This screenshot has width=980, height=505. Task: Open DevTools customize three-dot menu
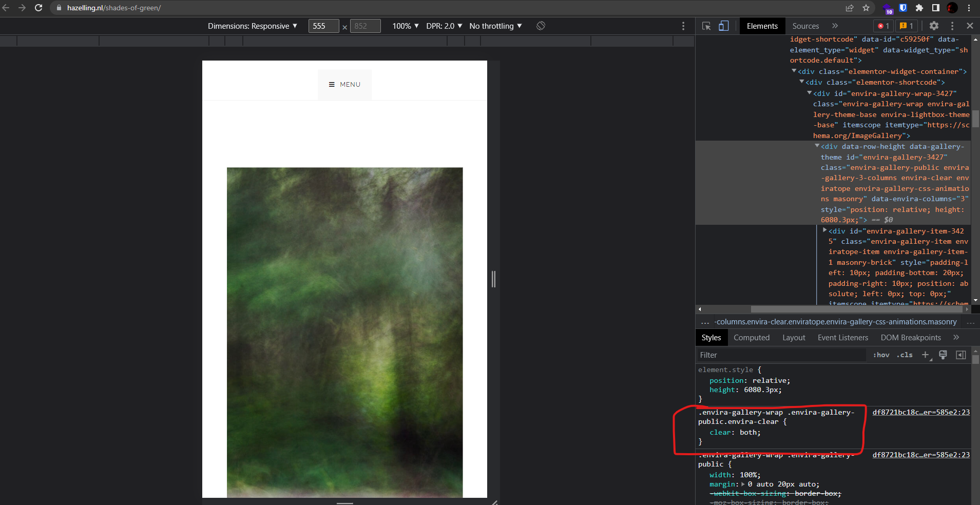(x=952, y=26)
